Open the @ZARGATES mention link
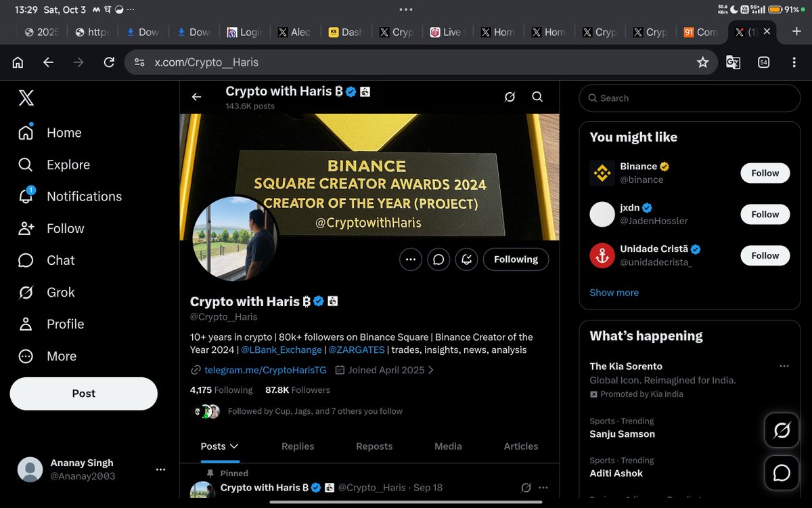 tap(357, 350)
